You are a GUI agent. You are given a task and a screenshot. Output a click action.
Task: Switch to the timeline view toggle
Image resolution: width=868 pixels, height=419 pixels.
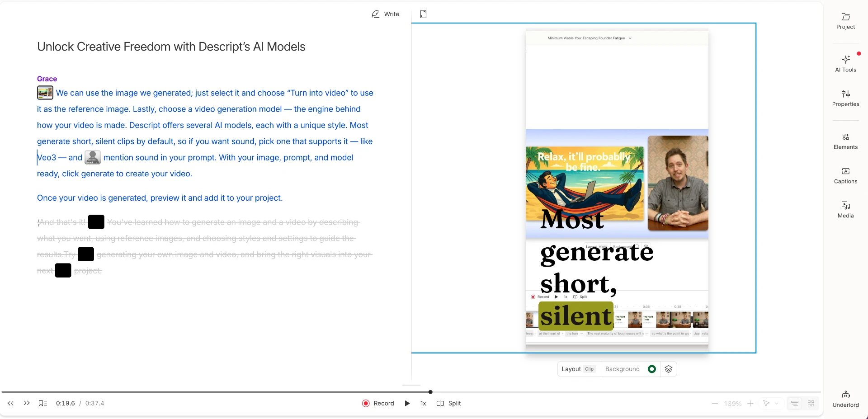(795, 403)
